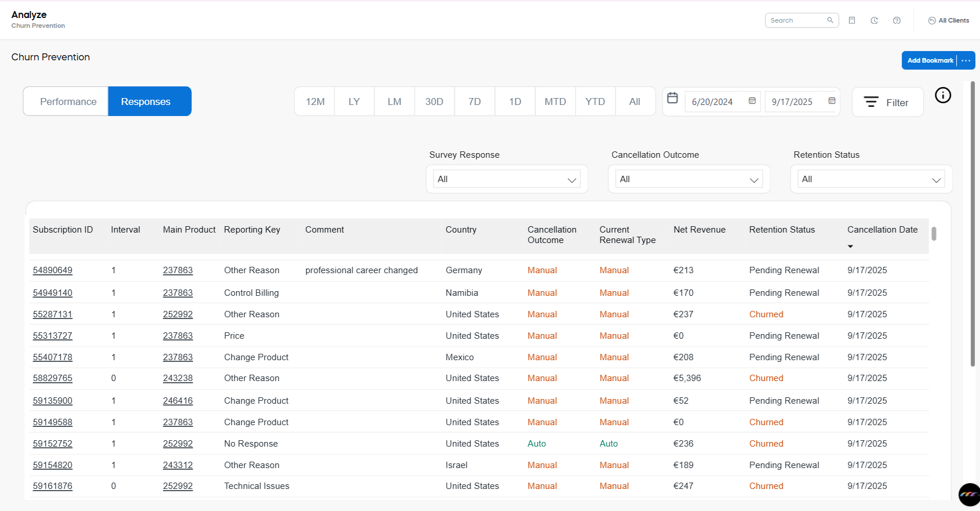The height and width of the screenshot is (511, 980).
Task: Select the YTD time range
Action: [x=595, y=102]
